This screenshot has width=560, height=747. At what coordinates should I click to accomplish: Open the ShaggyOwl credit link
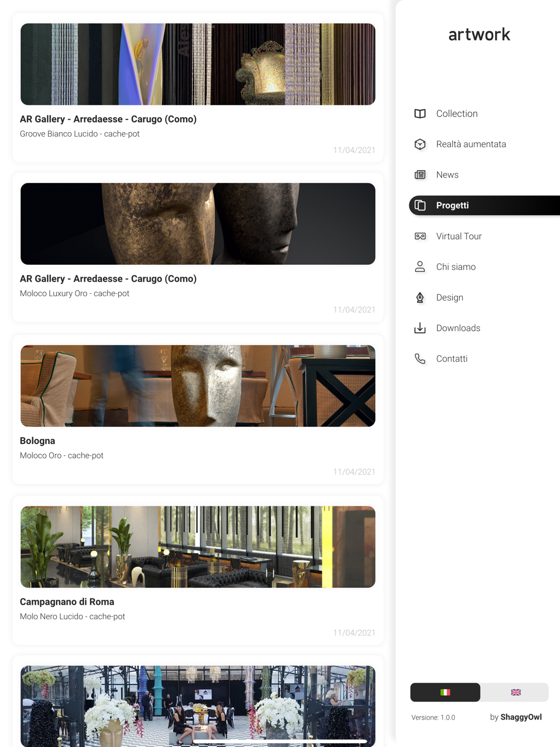click(520, 717)
